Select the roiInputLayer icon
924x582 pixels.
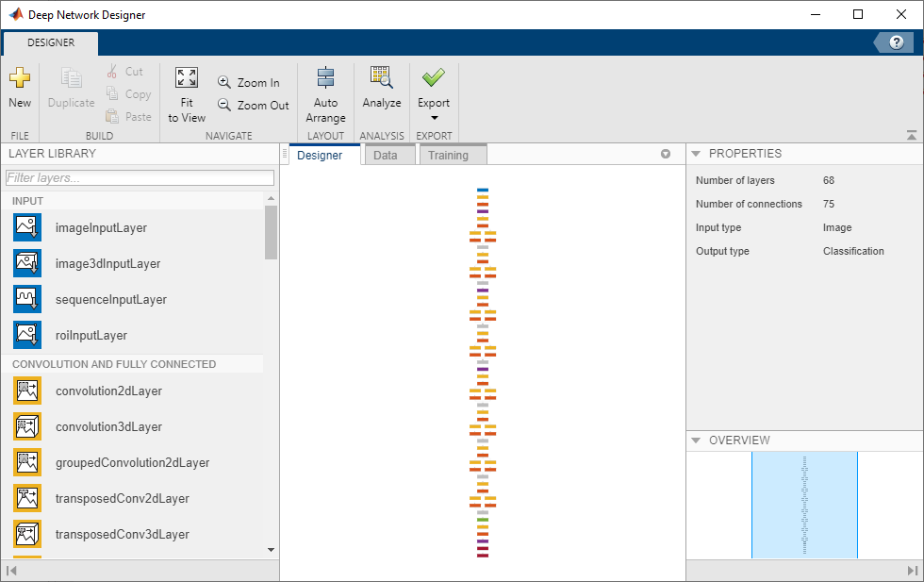27,335
